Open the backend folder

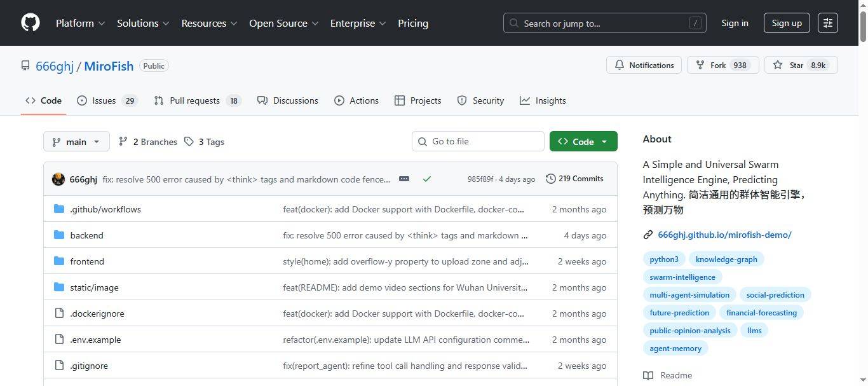(x=86, y=235)
